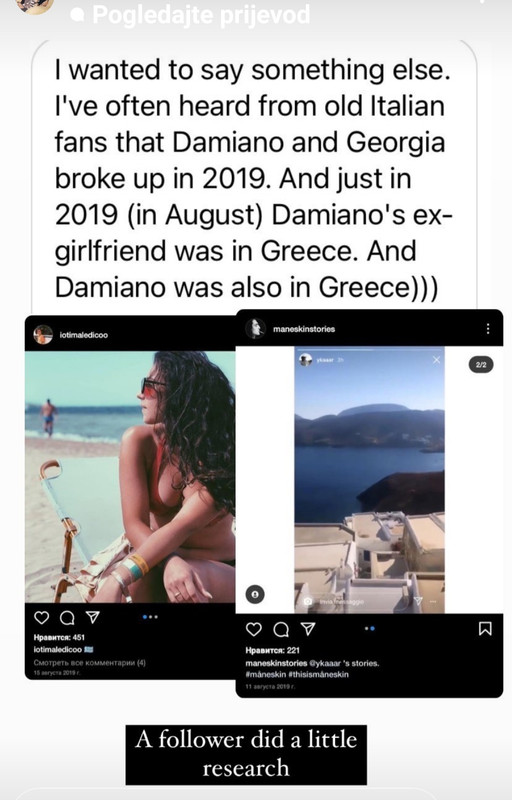
Task: Select the carousel dots under the beach photo
Action: coord(150,617)
